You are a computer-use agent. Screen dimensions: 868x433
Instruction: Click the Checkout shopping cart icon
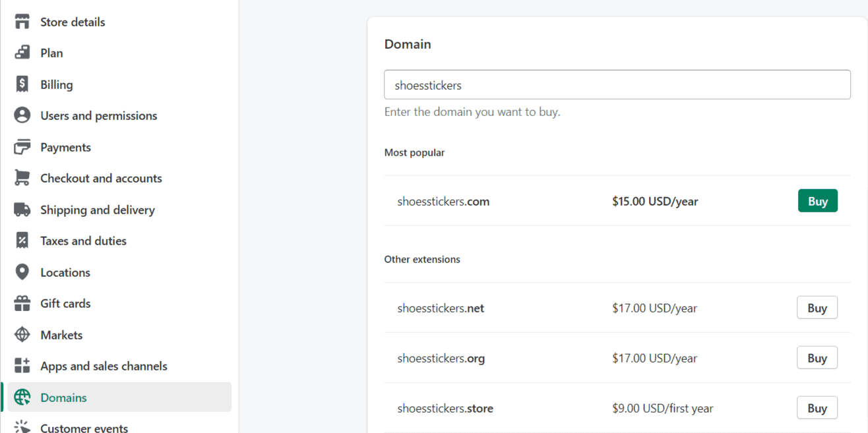click(22, 178)
